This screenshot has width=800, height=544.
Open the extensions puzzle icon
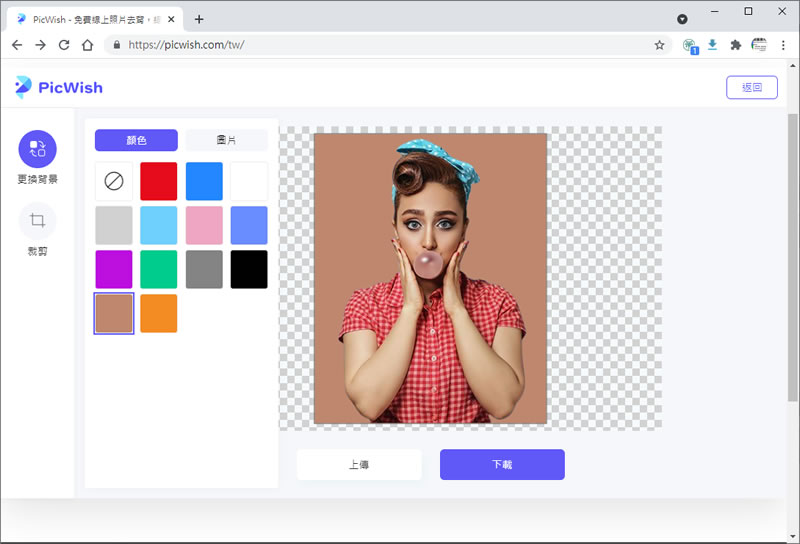click(x=735, y=45)
